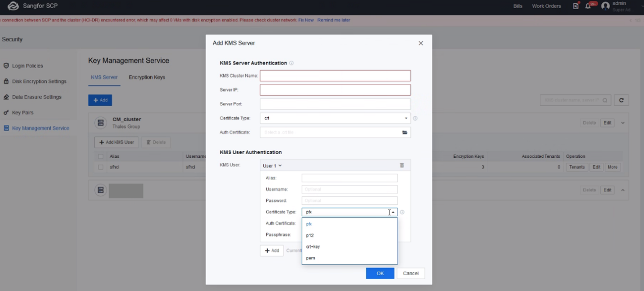Open the notification bell in top bar
The height and width of the screenshot is (291, 644).
point(588,6)
